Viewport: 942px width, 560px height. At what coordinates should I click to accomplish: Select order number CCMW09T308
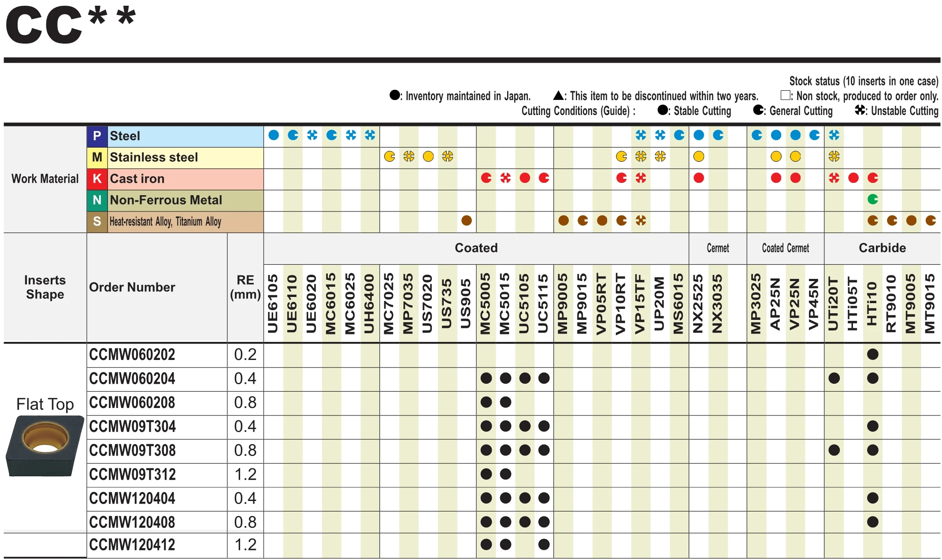pos(132,450)
